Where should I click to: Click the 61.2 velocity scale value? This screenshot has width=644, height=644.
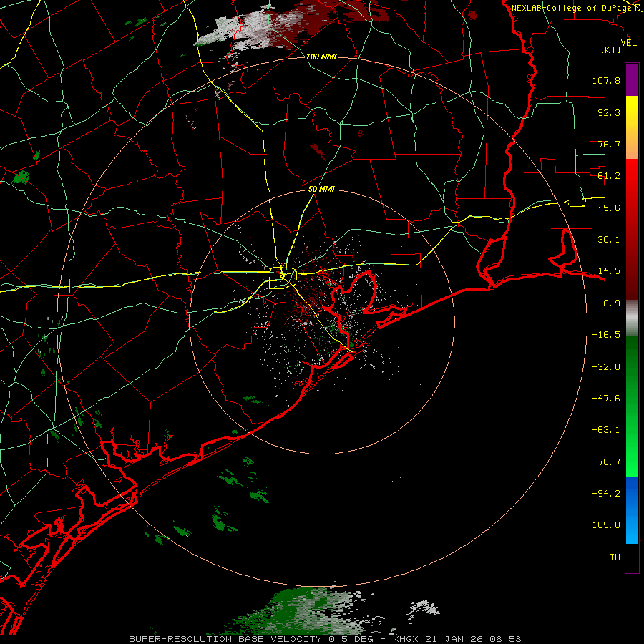point(609,176)
